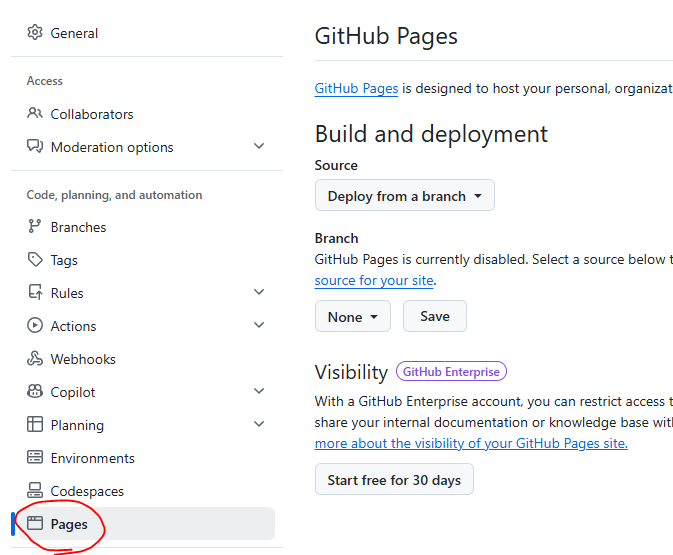Screen dimensions: 673x555
Task: Click the Save button
Action: [435, 316]
